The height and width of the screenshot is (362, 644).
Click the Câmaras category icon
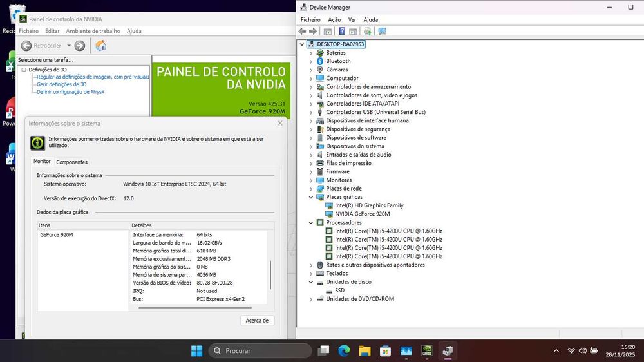tap(320, 70)
